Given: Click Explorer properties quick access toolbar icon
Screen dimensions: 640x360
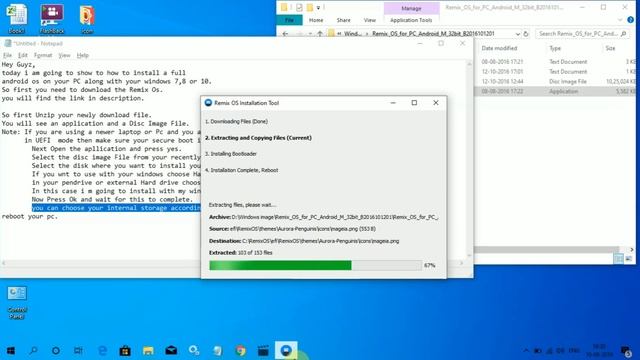Looking at the screenshot, I should coord(299,7).
